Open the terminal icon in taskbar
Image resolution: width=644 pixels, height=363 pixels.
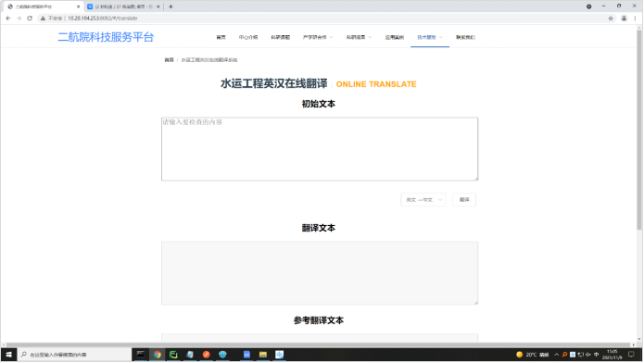(141, 355)
